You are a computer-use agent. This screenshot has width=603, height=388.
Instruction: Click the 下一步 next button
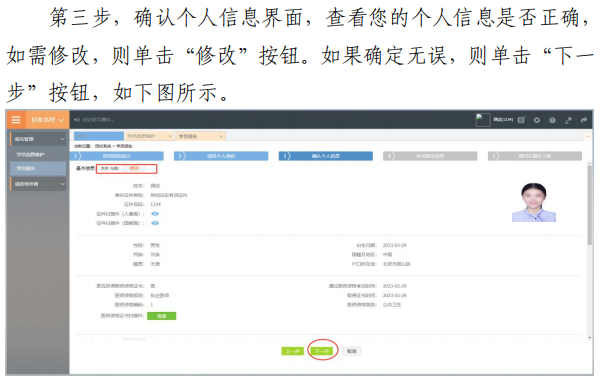(322, 351)
